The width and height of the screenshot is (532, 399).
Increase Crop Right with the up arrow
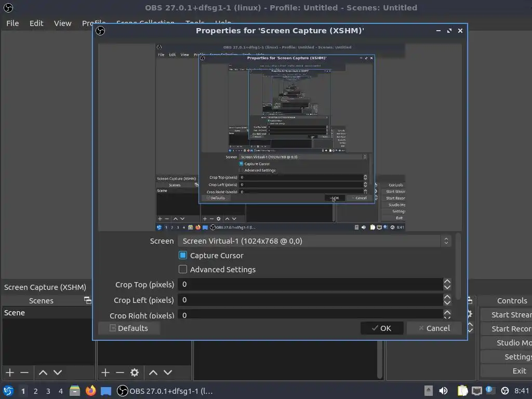click(447, 312)
